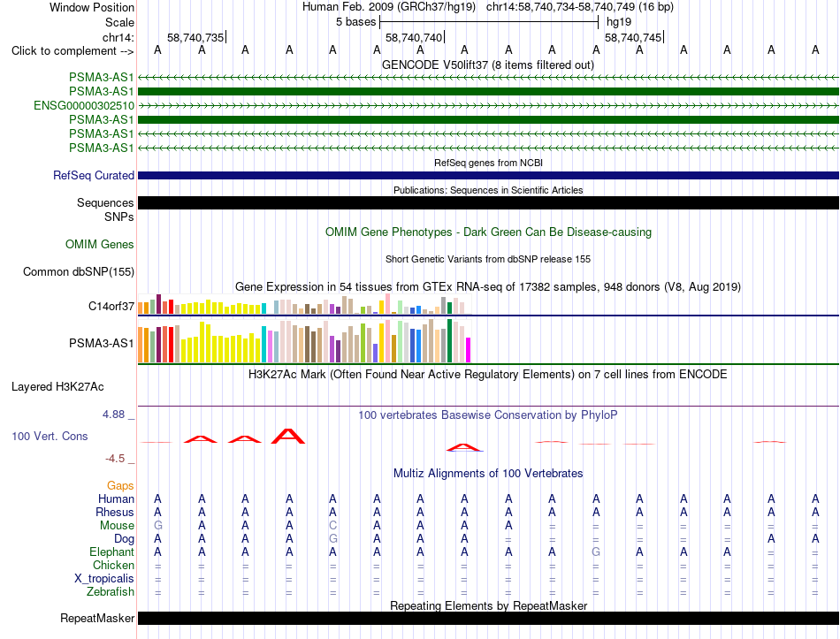Viewport: 840px width, 639px height.
Task: Click the Dog G base in alignment
Action: click(332, 539)
